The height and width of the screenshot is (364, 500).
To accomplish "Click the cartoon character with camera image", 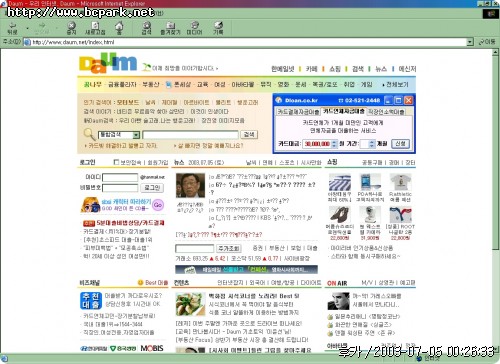I will point(90,205).
